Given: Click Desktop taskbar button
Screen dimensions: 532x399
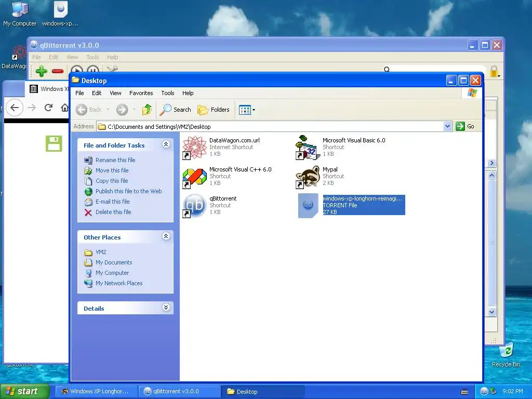Looking at the screenshot, I should tap(262, 391).
